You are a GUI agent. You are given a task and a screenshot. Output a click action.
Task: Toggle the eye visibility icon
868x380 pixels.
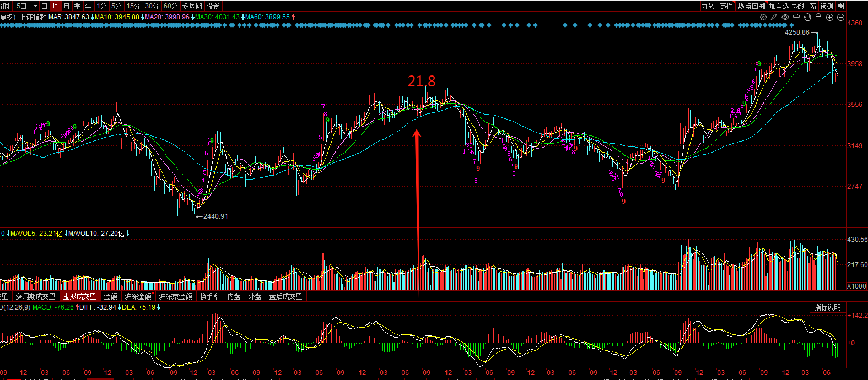coord(785,17)
